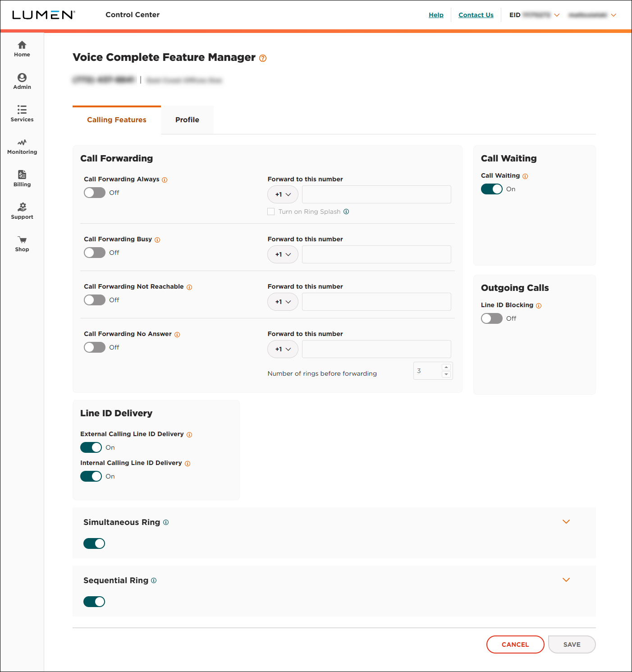Image resolution: width=632 pixels, height=672 pixels.
Task: Expand the Sequential Ring section
Action: pos(566,580)
